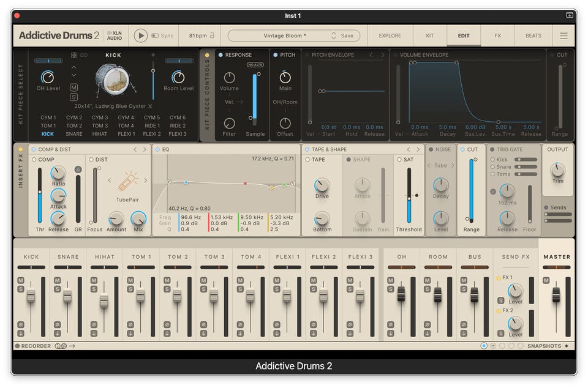
Task: Go to the next COMP & DIST page
Action: tap(145, 149)
